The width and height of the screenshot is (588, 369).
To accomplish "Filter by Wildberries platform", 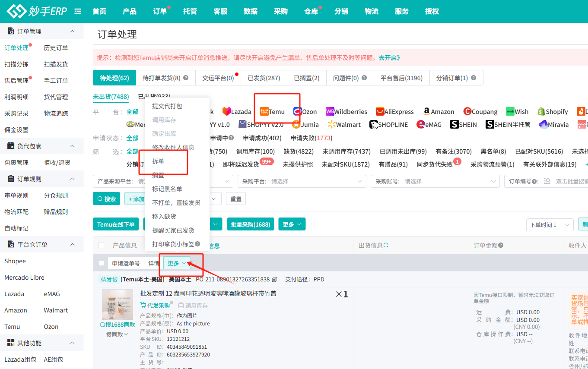I will 346,111.
